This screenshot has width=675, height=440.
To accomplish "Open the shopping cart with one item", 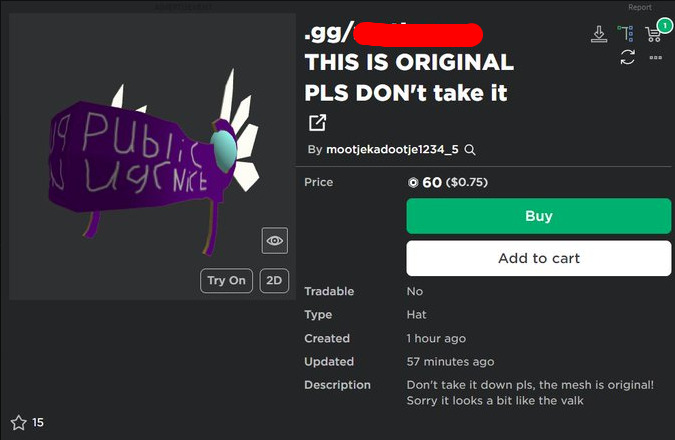I will coord(653,34).
